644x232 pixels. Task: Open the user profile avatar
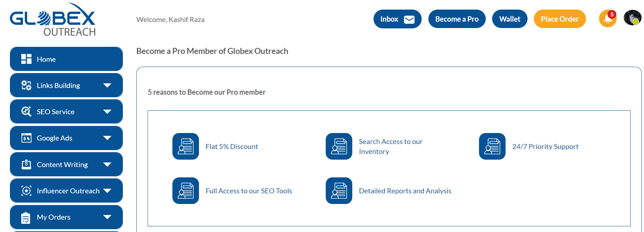click(x=632, y=17)
